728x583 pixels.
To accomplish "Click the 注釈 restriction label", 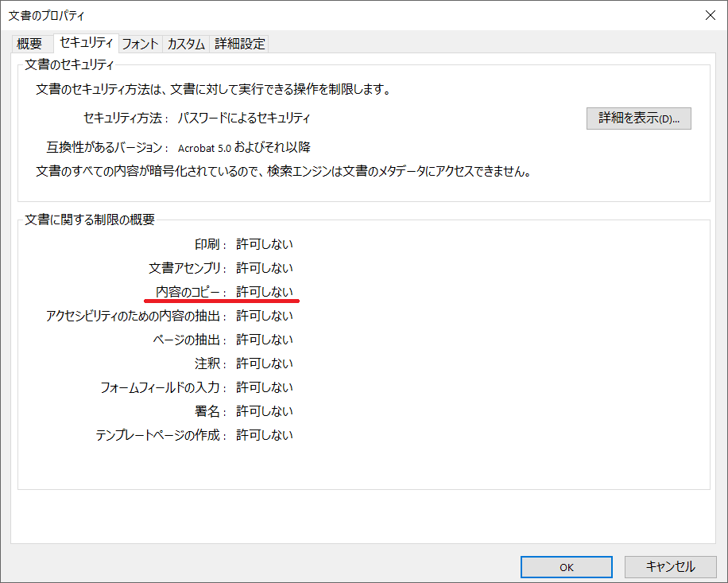I will (x=211, y=363).
